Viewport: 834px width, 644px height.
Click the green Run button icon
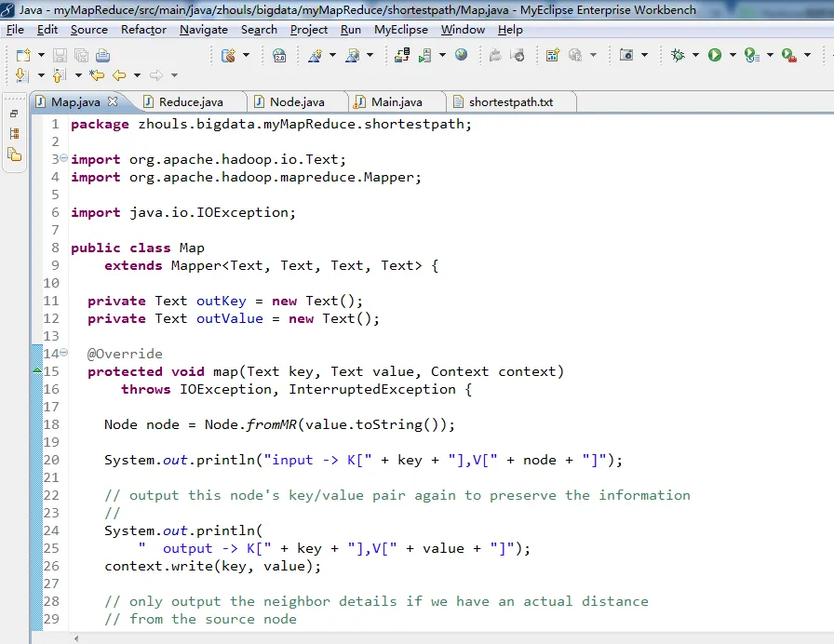[x=715, y=55]
